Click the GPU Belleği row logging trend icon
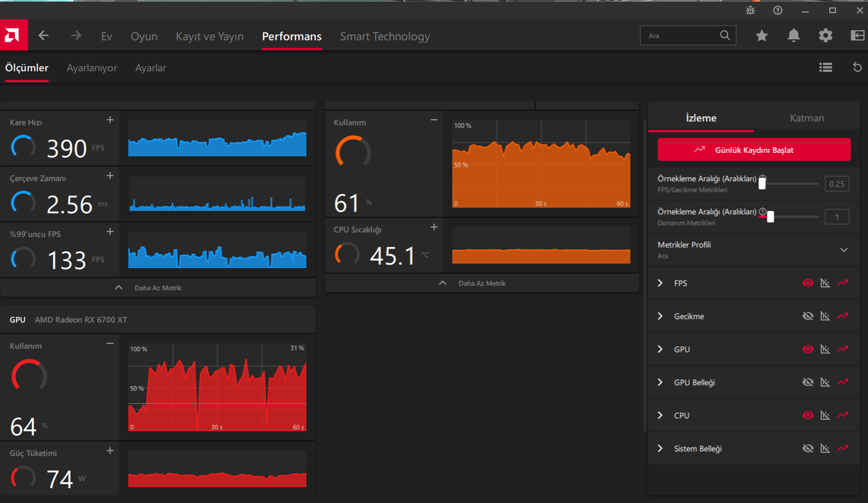The height and width of the screenshot is (503, 868). click(843, 382)
